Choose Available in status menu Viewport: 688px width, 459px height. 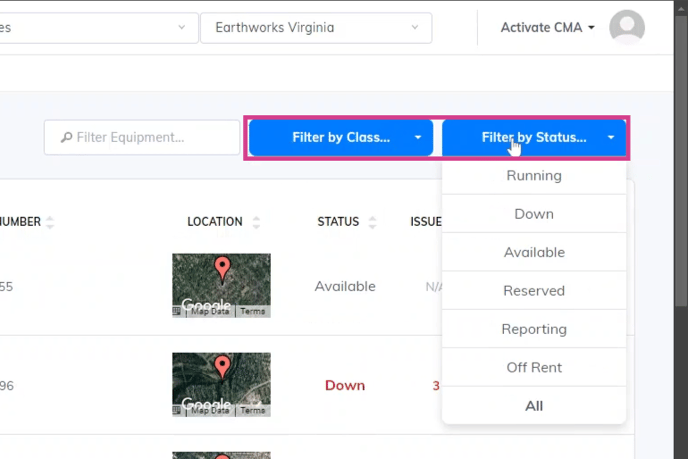point(534,252)
